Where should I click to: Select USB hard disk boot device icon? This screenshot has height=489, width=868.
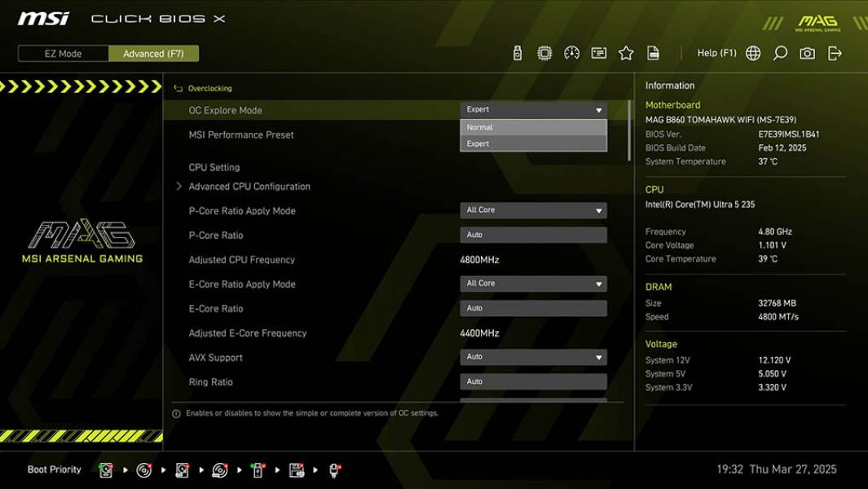[x=182, y=470]
